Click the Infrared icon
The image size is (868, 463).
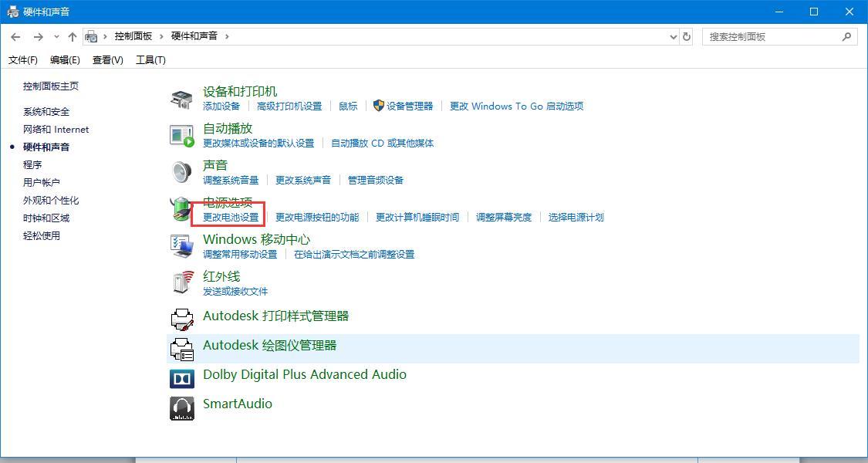[x=181, y=283]
